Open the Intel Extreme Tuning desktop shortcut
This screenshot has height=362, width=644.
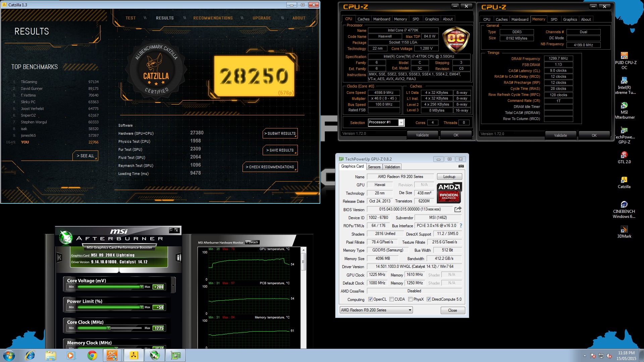coord(624,86)
